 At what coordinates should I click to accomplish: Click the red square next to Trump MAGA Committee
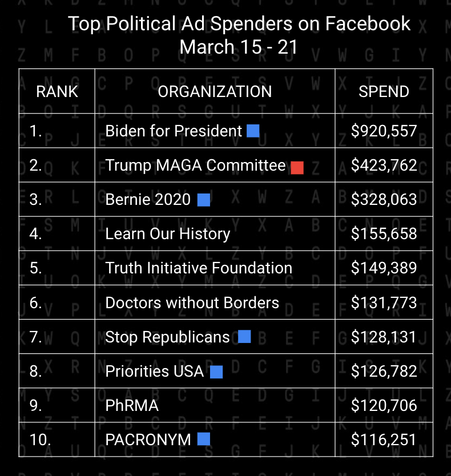point(297,167)
